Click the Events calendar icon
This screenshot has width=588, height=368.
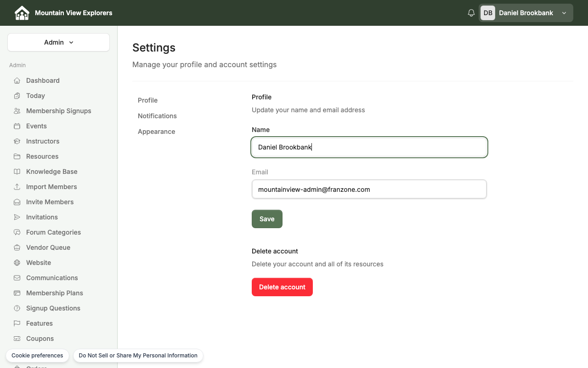17,126
